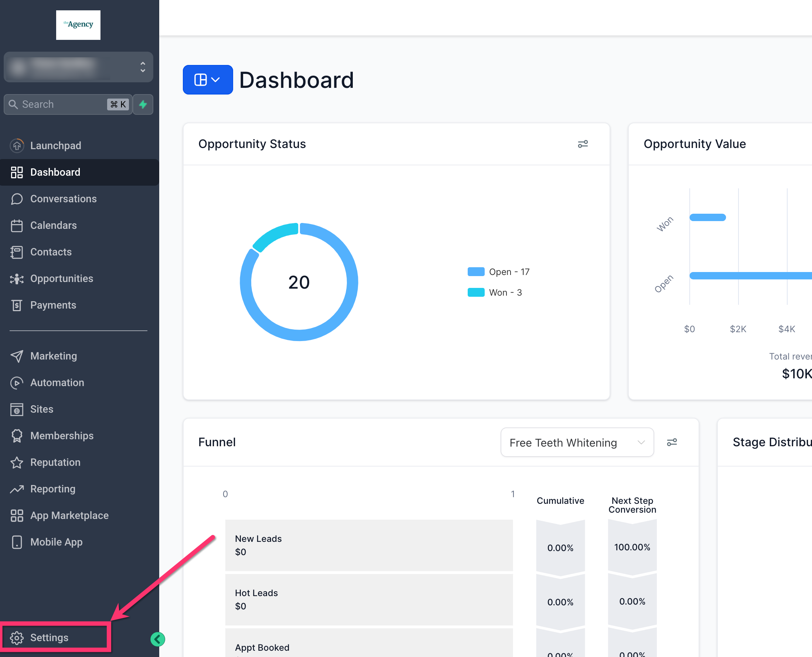Go to Contacts in the sidebar

[51, 252]
